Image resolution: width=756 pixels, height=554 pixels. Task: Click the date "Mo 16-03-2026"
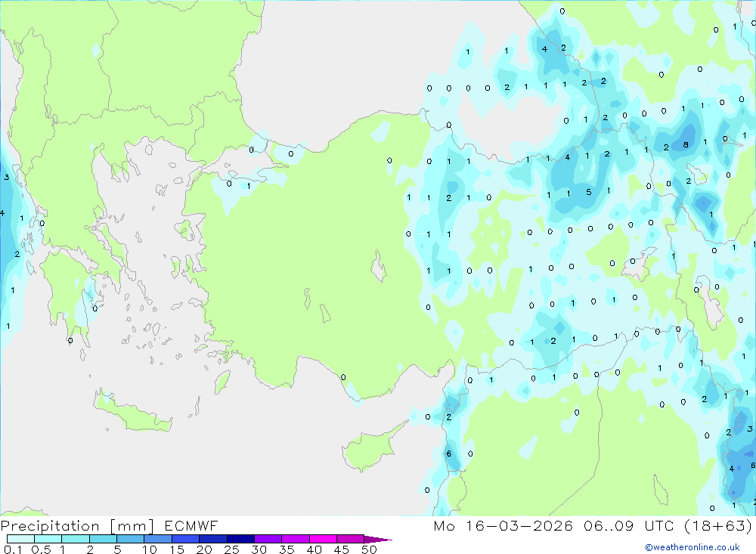point(503,525)
